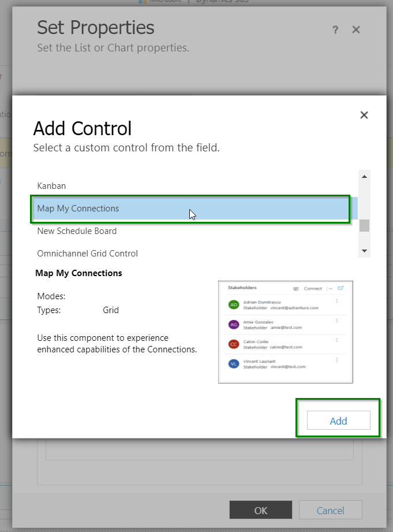Close the Set Properties dialog
Image resolution: width=393 pixels, height=532 pixels.
coord(355,29)
